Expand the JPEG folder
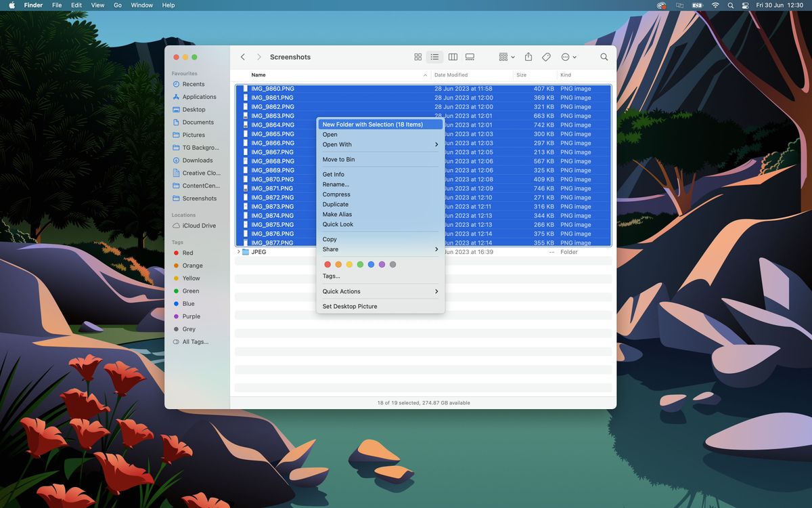This screenshot has height=508, width=812. click(238, 251)
